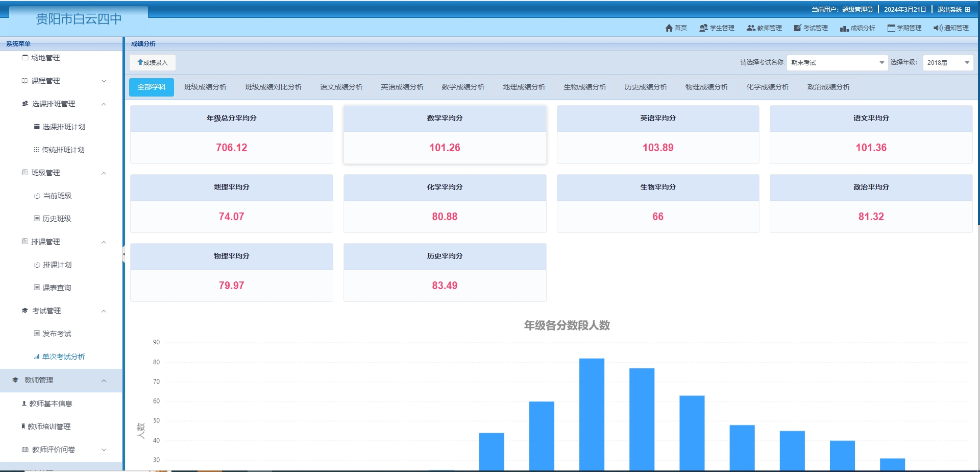Image resolution: width=980 pixels, height=472 pixels.
Task: Click the list icon beside 历史班级
Action: 37,219
